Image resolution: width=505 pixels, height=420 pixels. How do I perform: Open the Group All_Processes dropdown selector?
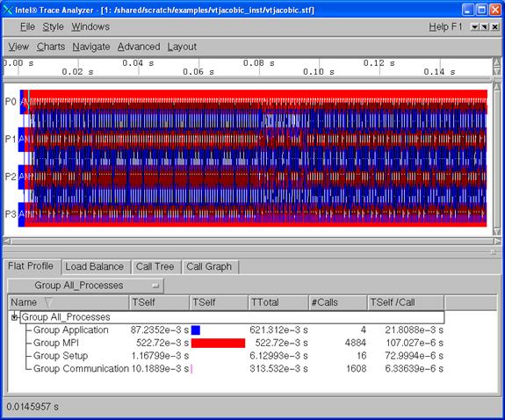pos(85,286)
